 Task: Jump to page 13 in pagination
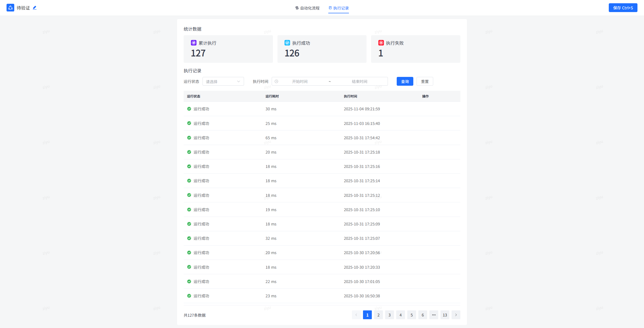pyautogui.click(x=445, y=315)
